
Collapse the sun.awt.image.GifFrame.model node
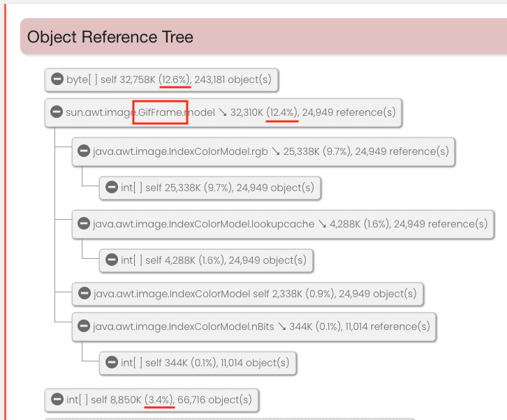(x=57, y=112)
